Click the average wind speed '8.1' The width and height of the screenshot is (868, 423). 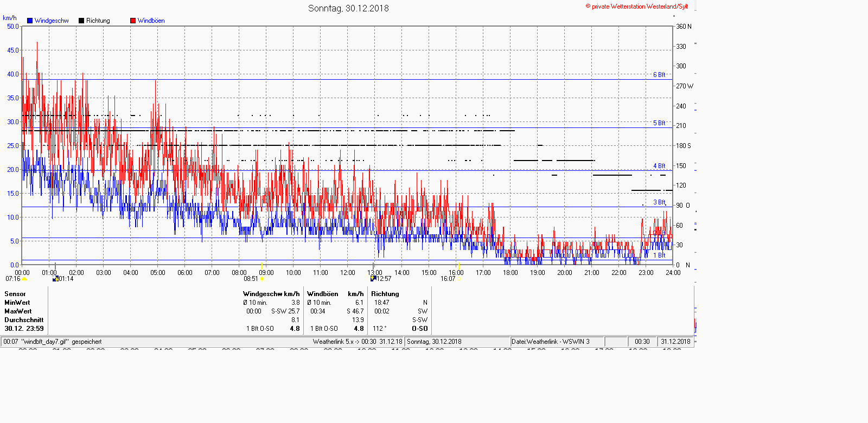pos(295,320)
